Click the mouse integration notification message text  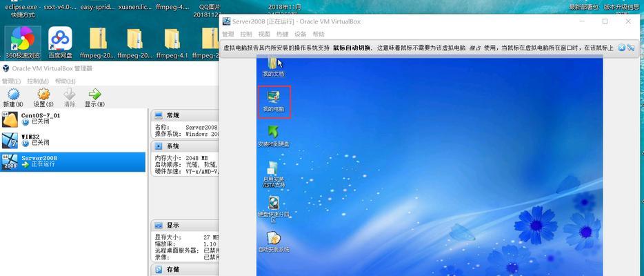coord(419,48)
